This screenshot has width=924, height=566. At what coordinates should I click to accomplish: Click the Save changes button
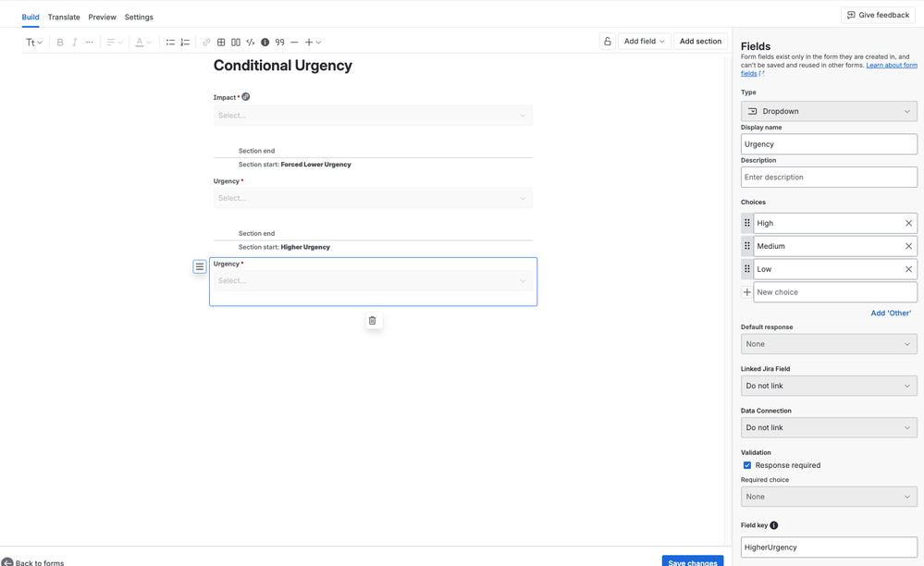click(693, 562)
